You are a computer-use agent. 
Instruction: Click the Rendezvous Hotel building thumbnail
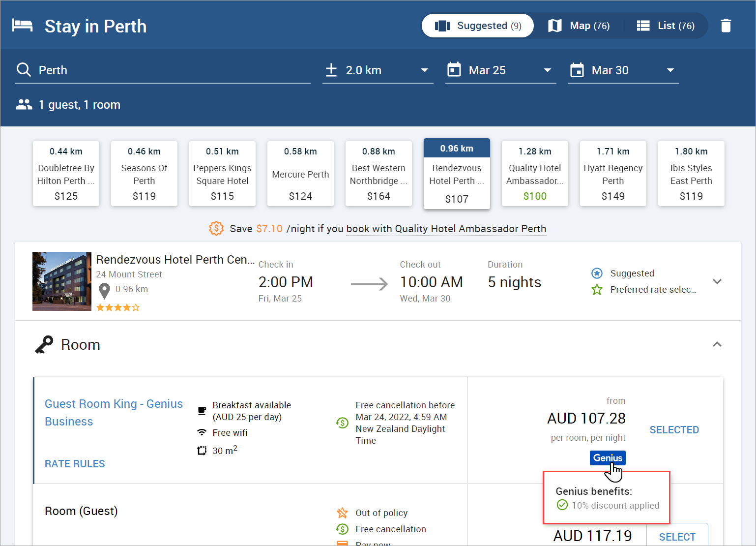pos(62,281)
